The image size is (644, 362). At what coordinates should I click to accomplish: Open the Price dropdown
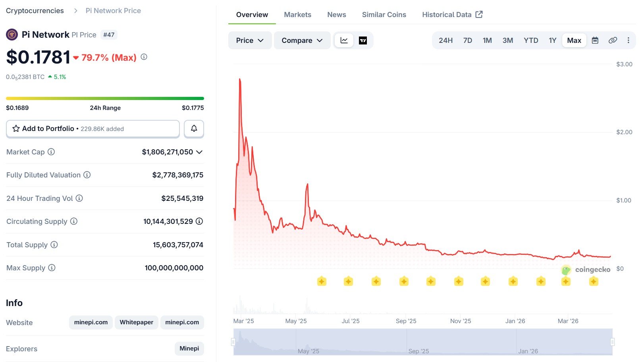pos(250,40)
